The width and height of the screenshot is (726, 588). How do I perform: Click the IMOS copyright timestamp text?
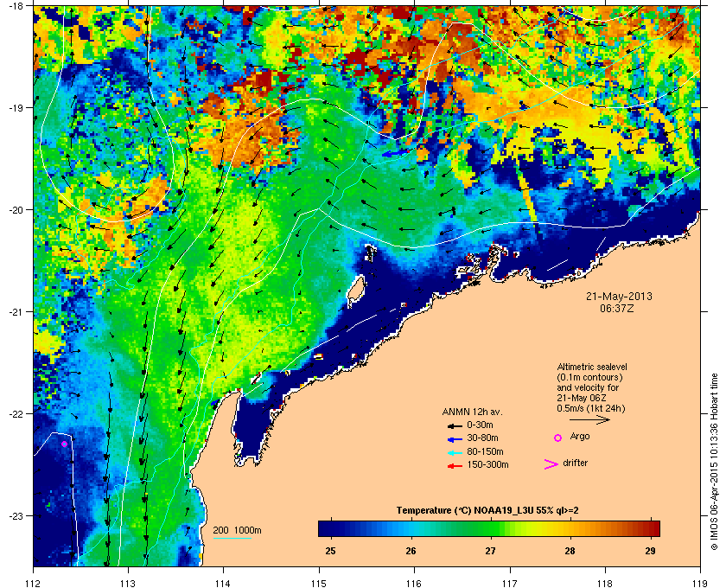(714, 462)
